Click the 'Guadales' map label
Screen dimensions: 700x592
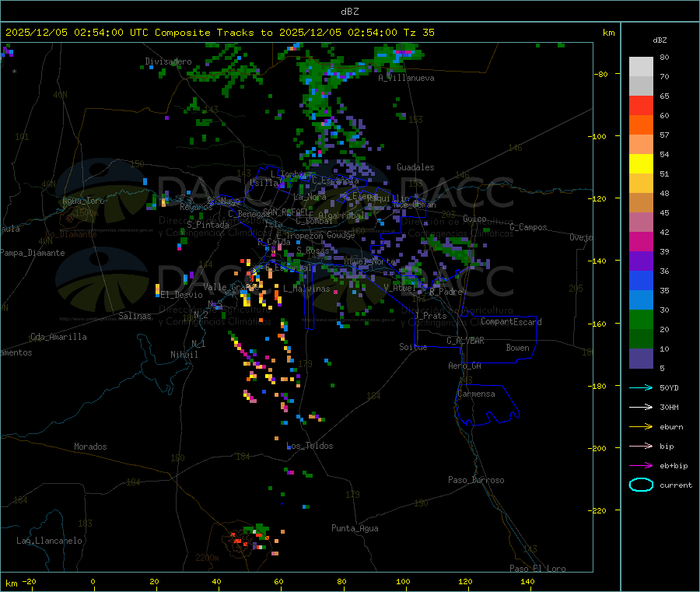click(415, 167)
